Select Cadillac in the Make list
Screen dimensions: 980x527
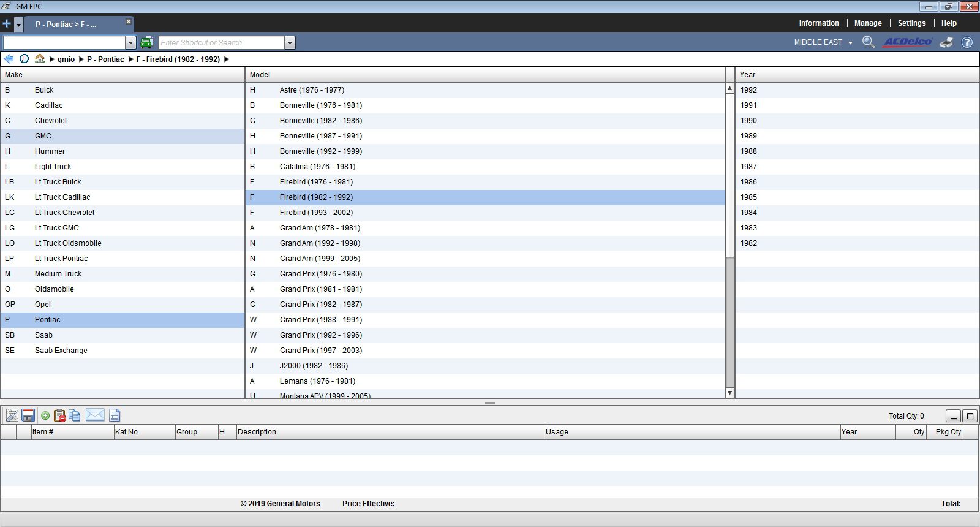[x=123, y=105]
